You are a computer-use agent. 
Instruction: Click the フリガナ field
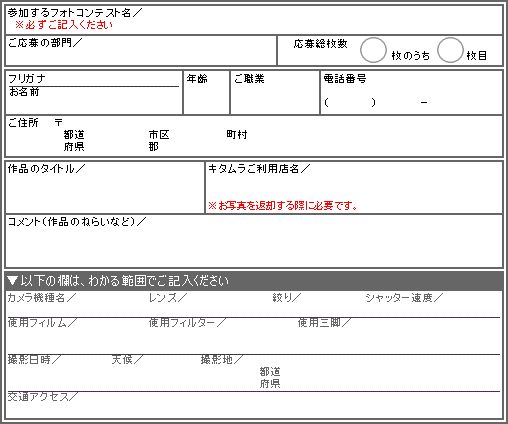click(94, 79)
